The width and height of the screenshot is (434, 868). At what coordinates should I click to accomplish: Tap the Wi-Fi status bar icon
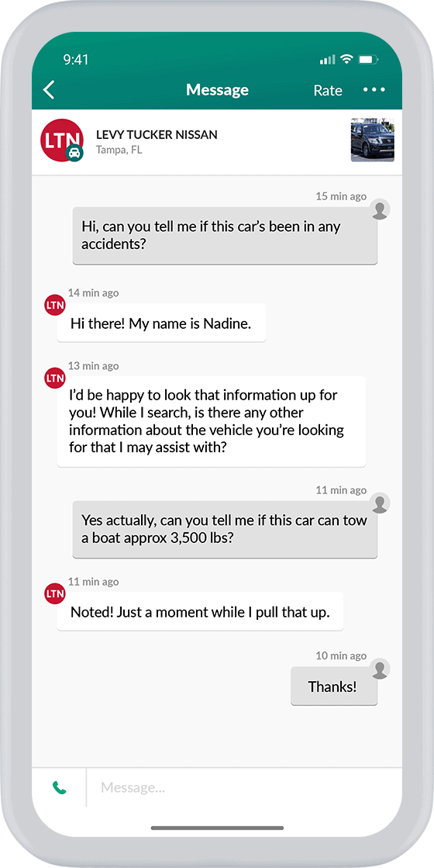point(347,59)
